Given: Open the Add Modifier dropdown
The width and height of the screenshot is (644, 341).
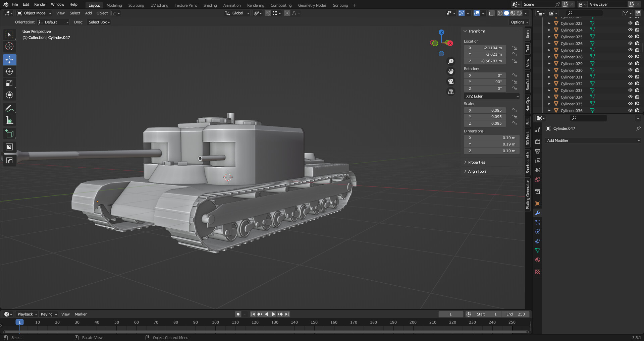Looking at the screenshot, I should point(593,140).
